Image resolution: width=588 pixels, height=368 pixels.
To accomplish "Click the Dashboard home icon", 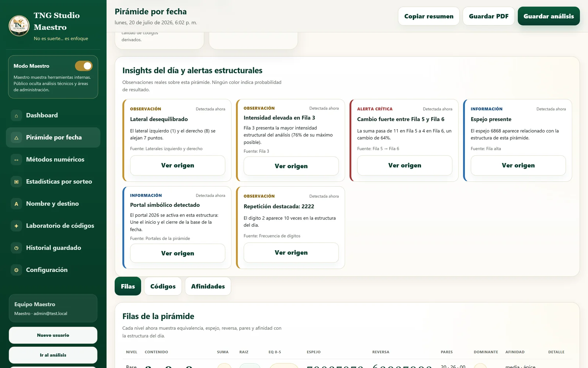I will [16, 116].
